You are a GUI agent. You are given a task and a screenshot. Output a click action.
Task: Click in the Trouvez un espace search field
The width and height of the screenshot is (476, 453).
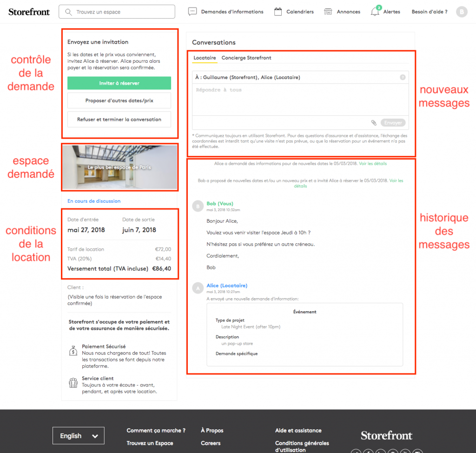117,12
